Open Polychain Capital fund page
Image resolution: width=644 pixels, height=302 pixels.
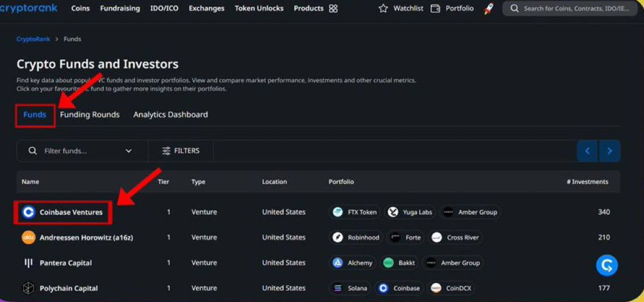click(69, 288)
